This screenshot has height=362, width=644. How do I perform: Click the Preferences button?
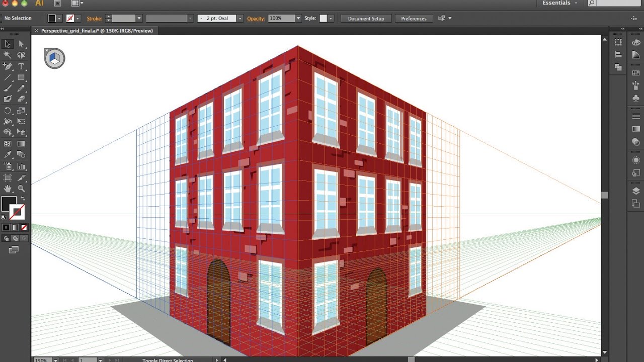[x=414, y=19]
